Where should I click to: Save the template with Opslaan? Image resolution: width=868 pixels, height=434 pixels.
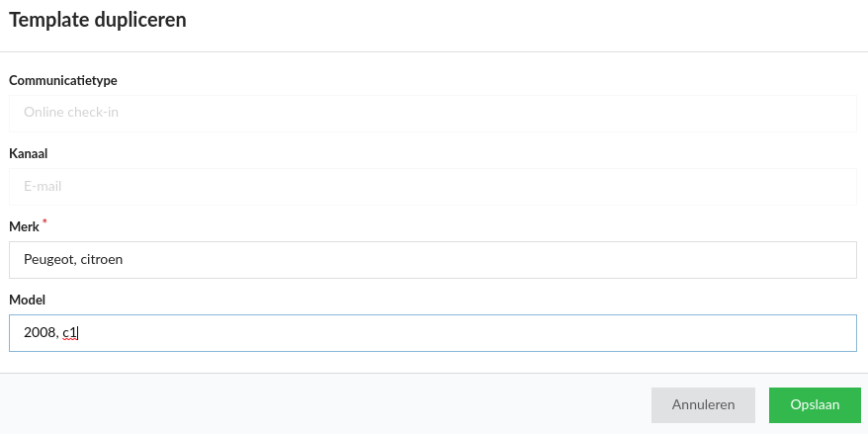pos(815,404)
